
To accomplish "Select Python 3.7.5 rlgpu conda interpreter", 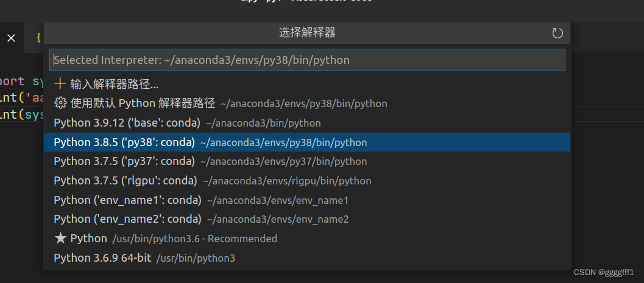I will click(x=307, y=181).
